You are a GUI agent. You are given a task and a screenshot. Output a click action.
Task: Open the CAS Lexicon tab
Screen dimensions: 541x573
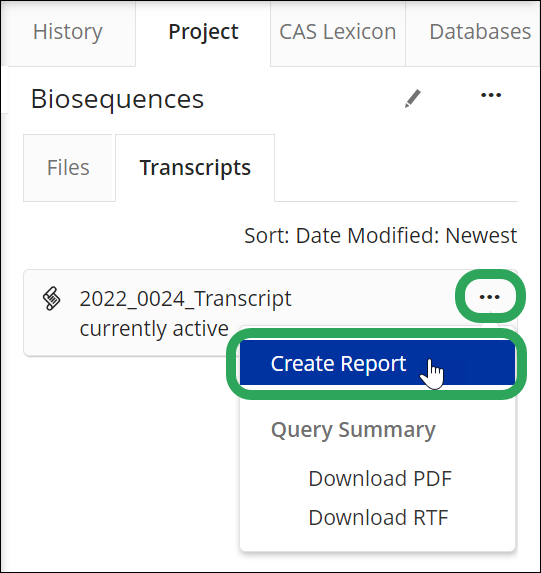338,32
